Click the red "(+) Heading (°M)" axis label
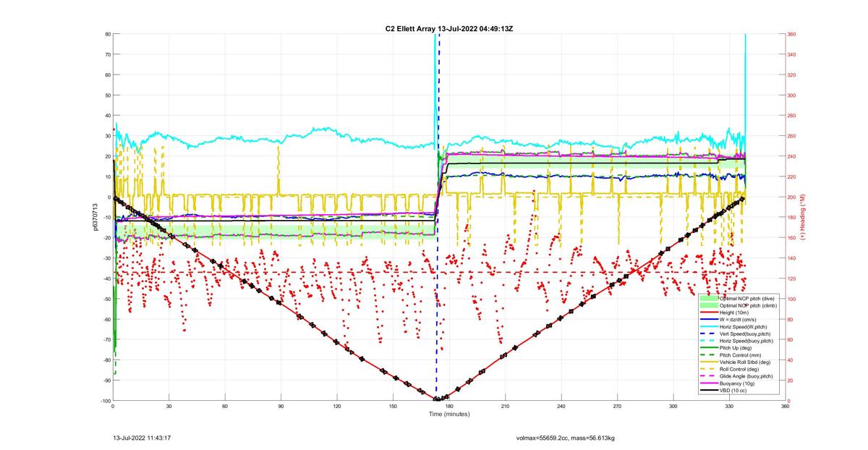The width and height of the screenshot is (868, 450). click(x=802, y=217)
